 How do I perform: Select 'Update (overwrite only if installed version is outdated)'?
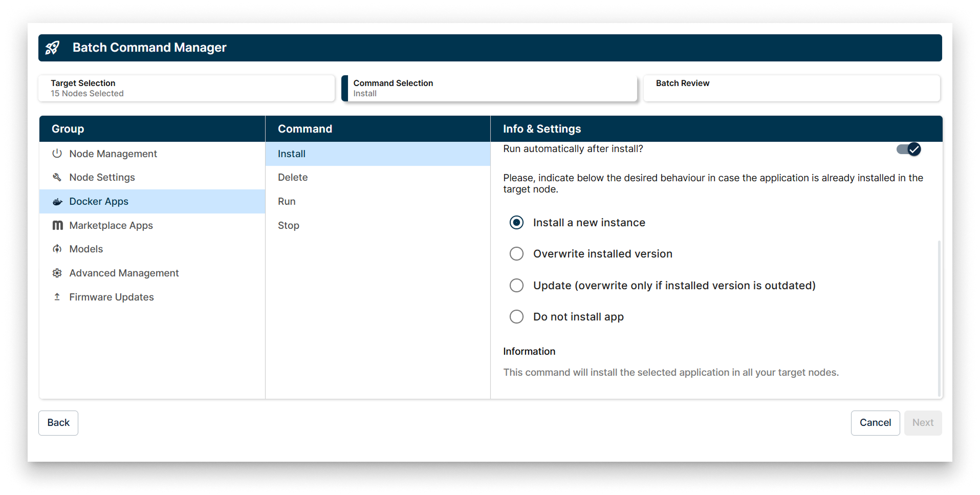pos(516,285)
